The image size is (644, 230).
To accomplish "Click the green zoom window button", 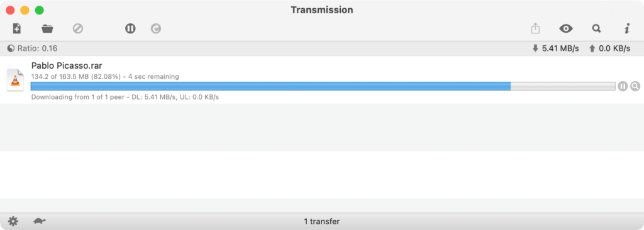I will 40,10.
